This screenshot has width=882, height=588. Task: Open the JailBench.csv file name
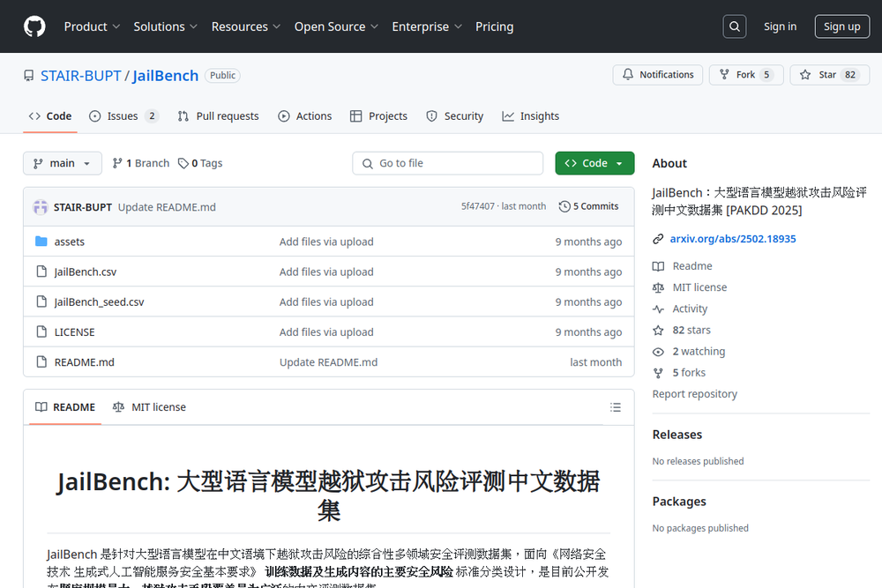click(86, 272)
